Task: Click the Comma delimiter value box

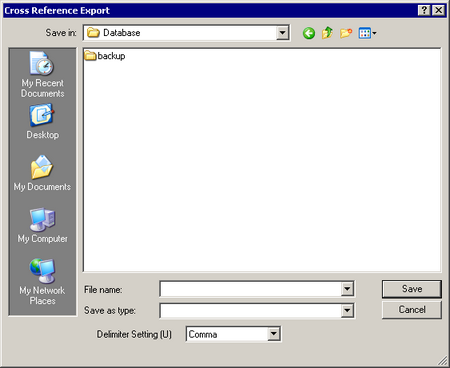Action: point(227,334)
